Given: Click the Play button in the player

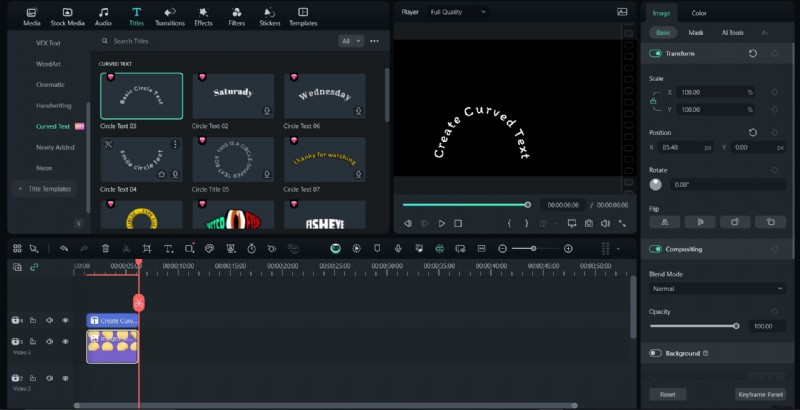Looking at the screenshot, I should click(x=442, y=223).
